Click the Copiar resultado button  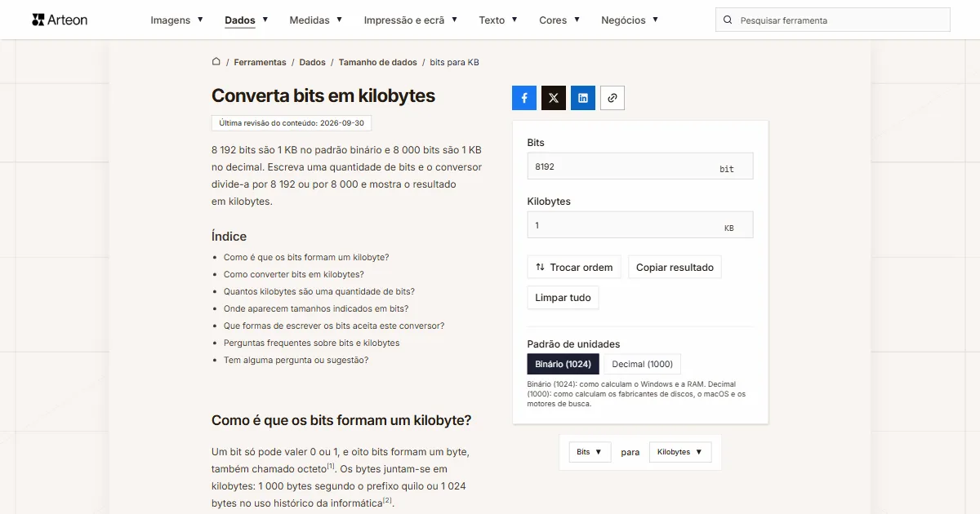(x=675, y=268)
